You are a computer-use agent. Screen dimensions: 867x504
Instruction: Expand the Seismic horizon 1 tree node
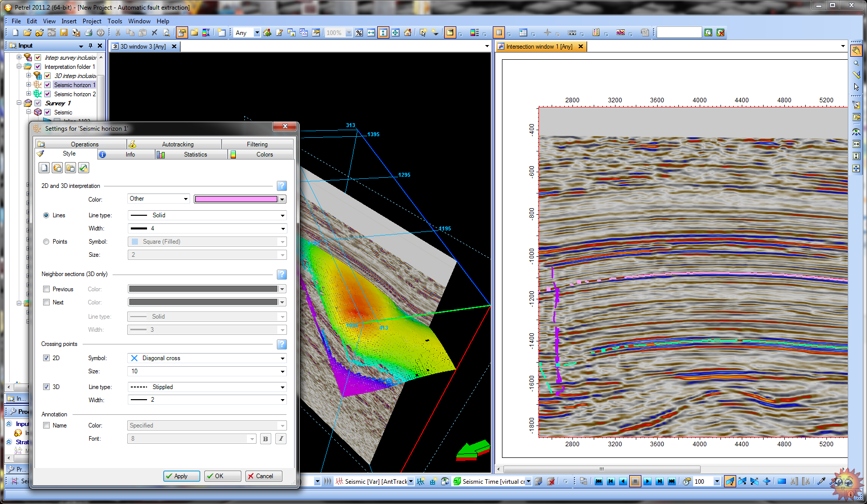click(28, 85)
